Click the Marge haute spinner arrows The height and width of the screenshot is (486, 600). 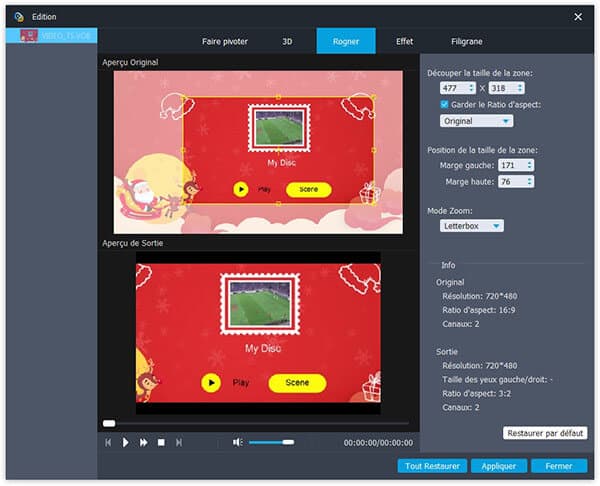click(x=530, y=181)
